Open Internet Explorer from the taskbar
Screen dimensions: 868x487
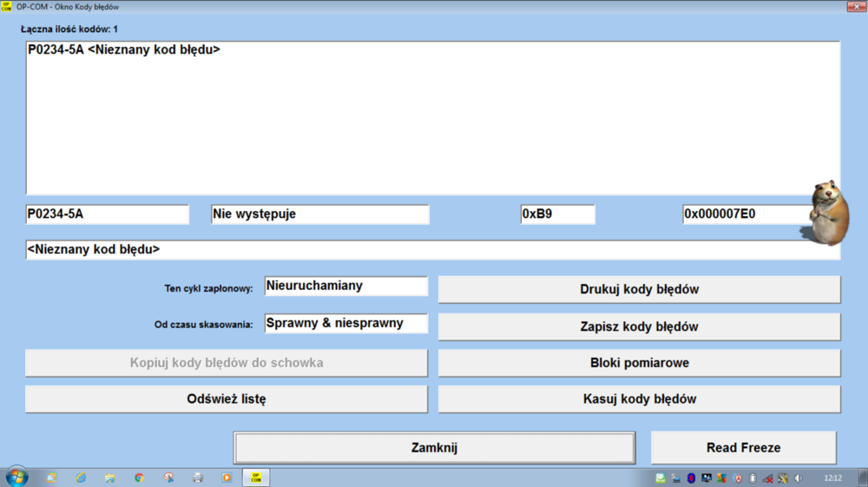tap(81, 477)
